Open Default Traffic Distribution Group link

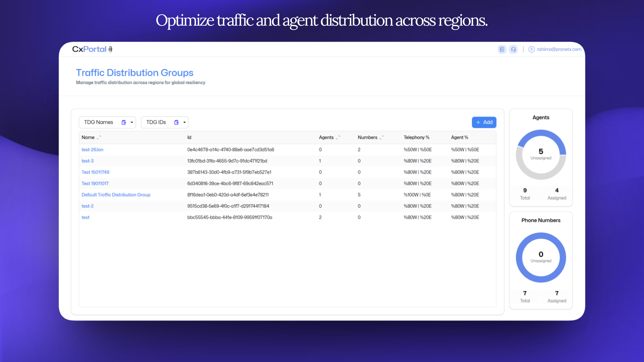click(116, 195)
